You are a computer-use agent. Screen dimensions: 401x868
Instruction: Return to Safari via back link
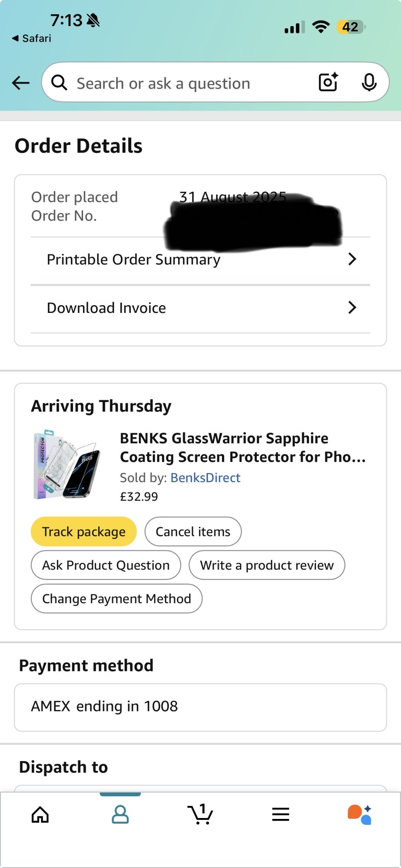coord(31,38)
